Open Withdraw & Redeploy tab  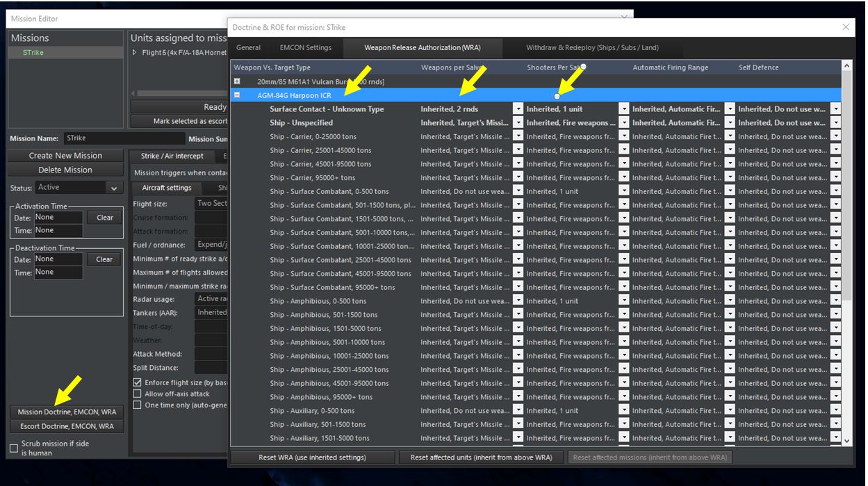(592, 48)
